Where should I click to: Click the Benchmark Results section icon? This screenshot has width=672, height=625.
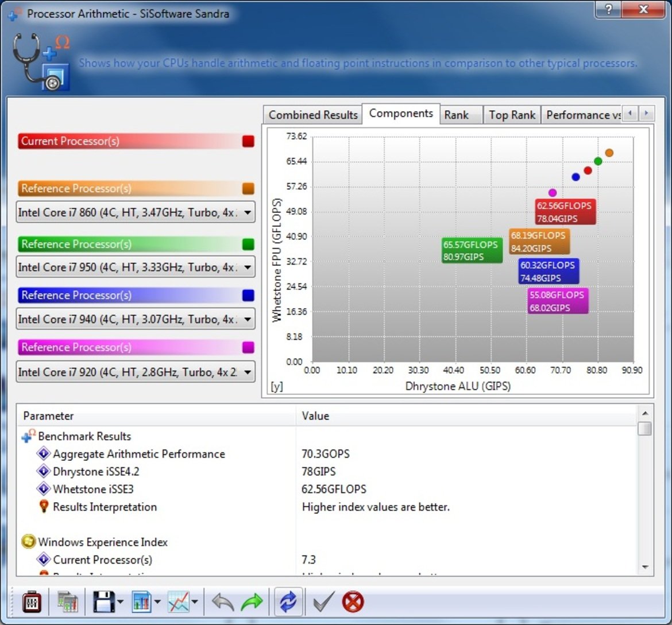click(x=28, y=436)
